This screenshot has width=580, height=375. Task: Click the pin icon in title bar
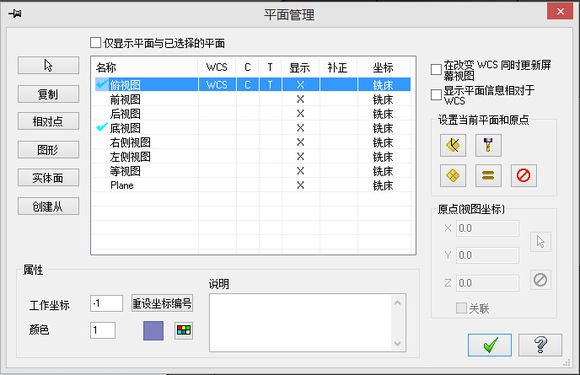click(x=15, y=14)
